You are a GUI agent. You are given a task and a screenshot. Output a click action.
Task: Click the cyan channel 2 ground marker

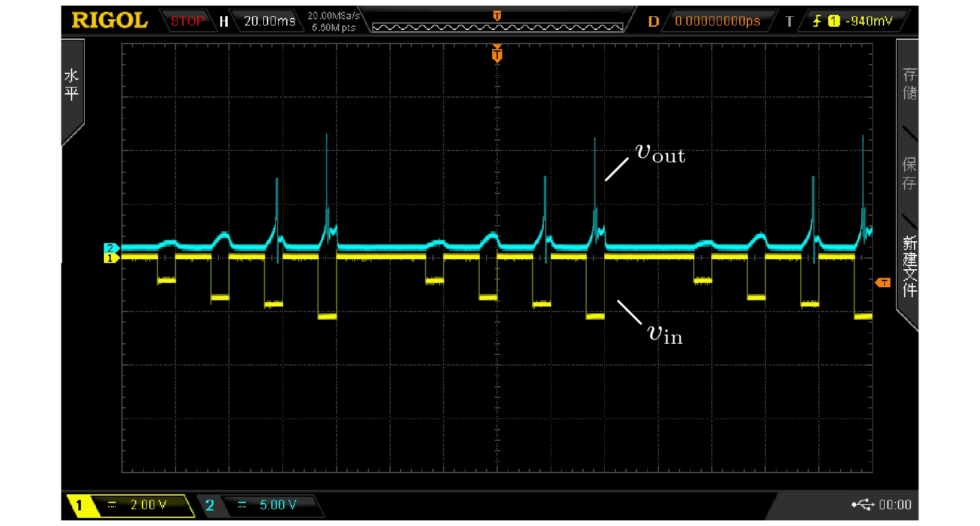pyautogui.click(x=111, y=248)
